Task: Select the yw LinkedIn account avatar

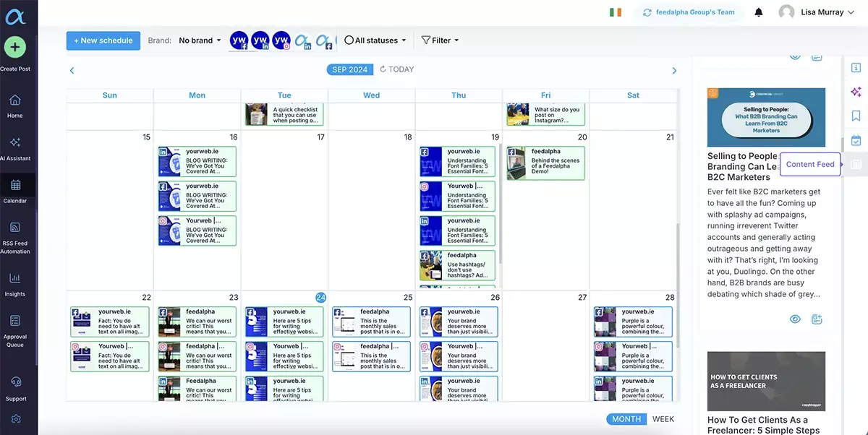Action: [x=260, y=40]
